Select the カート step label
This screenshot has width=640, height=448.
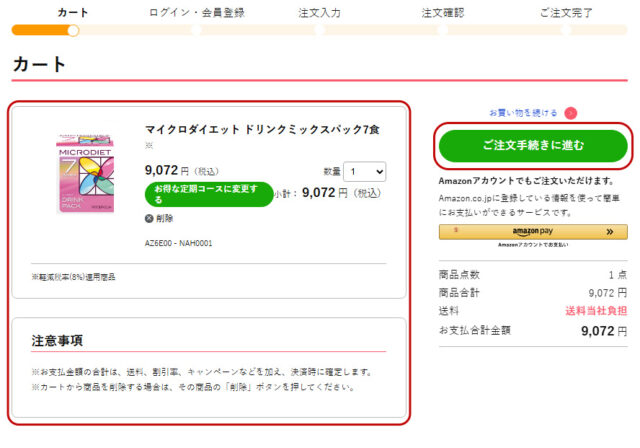pyautogui.click(x=73, y=12)
